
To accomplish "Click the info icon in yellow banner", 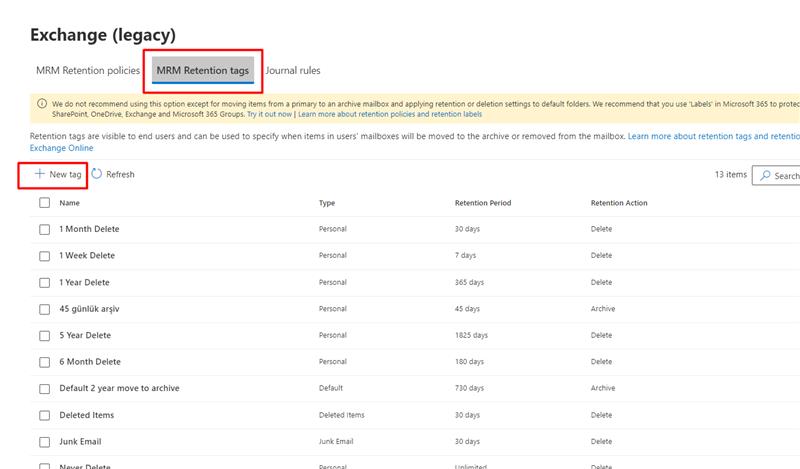I will click(41, 103).
